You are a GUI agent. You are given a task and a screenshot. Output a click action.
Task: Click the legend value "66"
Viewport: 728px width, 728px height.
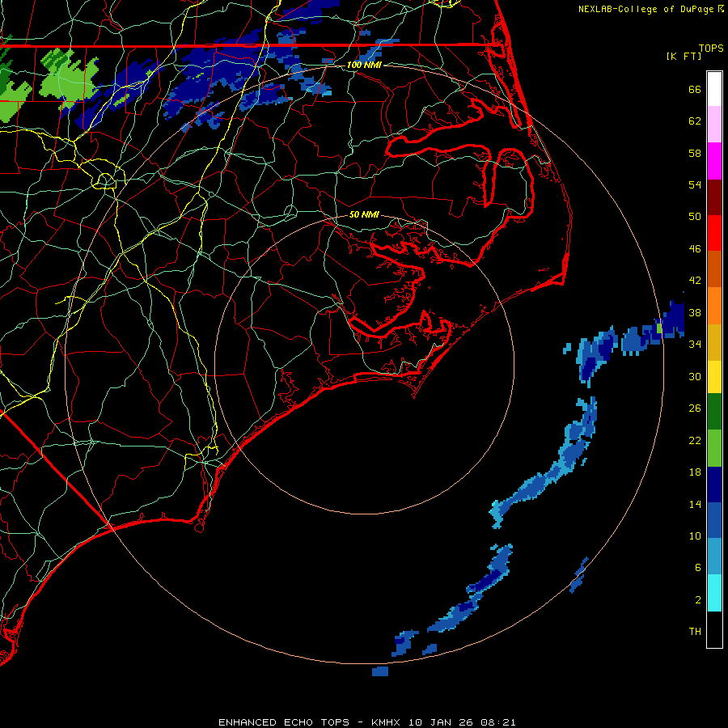tap(695, 89)
